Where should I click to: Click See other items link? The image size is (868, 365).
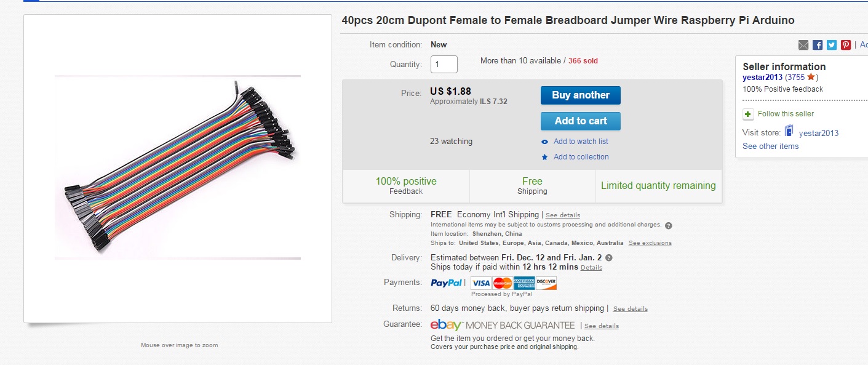point(770,146)
